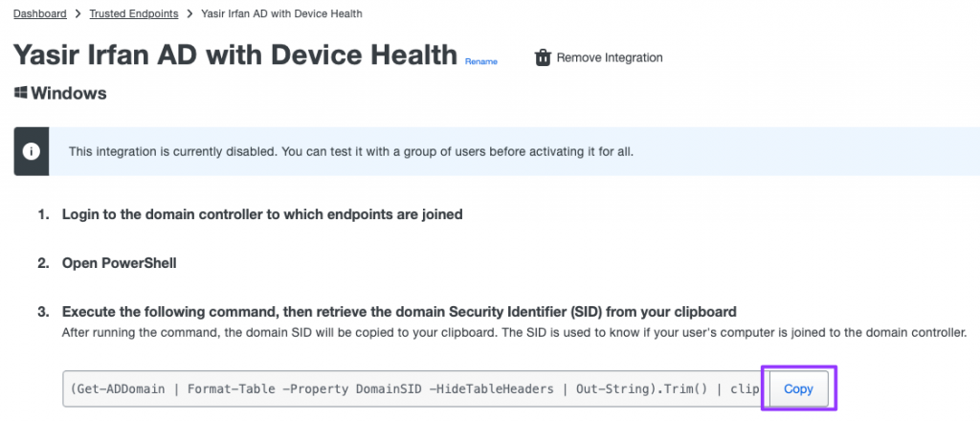Focus the Get-ADDomain command field

pos(412,388)
